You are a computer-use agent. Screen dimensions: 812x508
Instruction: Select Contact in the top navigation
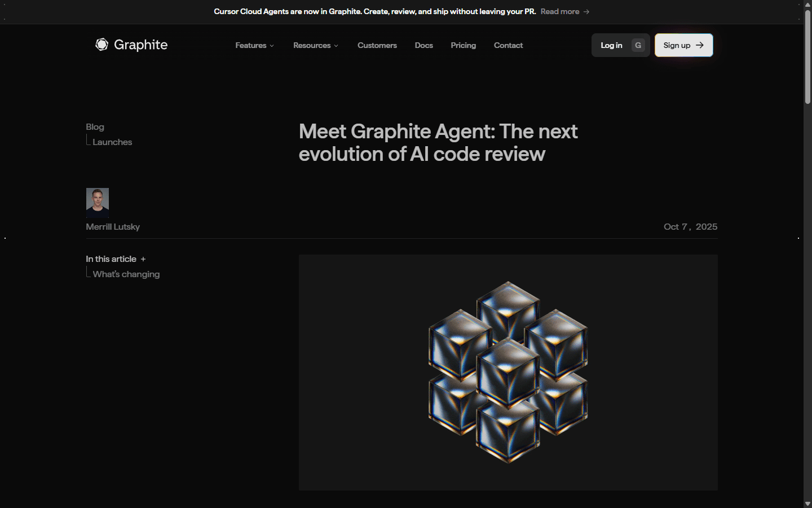(x=509, y=45)
